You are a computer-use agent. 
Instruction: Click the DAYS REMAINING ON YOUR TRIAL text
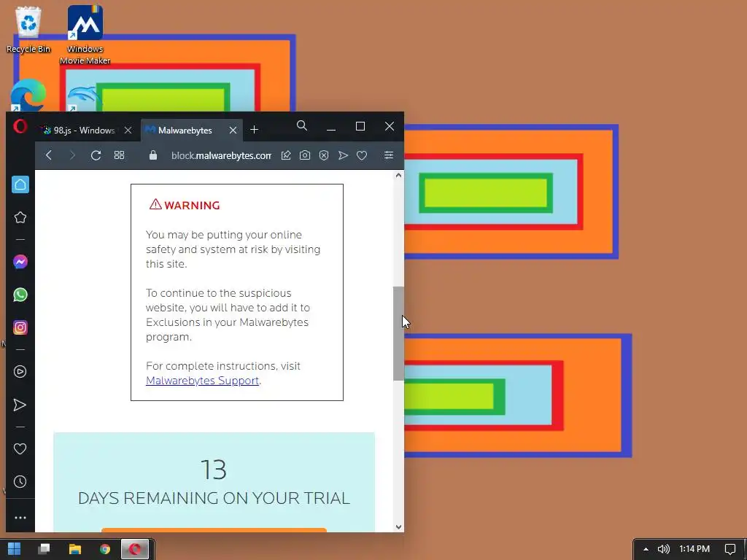tap(214, 498)
